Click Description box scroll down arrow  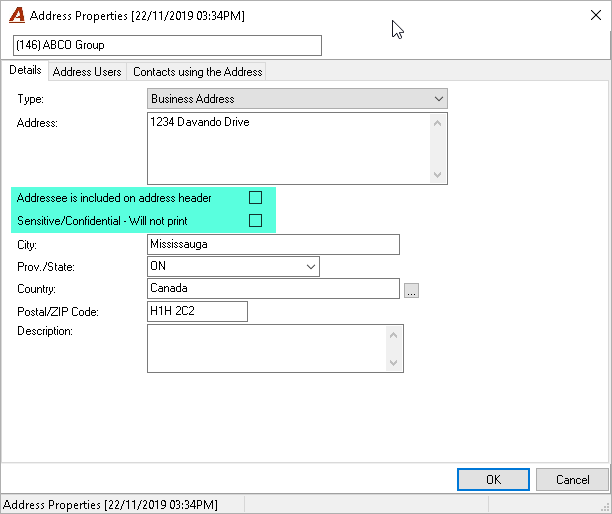point(393,363)
